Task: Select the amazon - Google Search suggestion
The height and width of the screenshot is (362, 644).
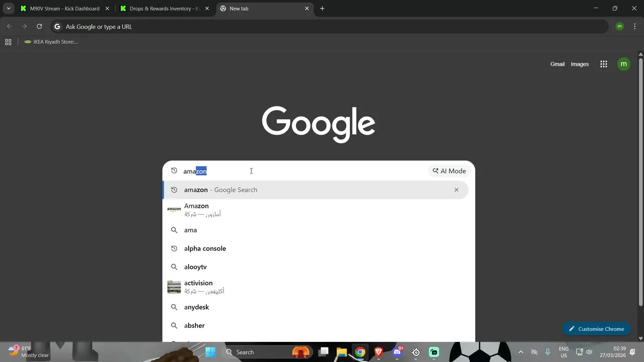Action: coord(315,190)
